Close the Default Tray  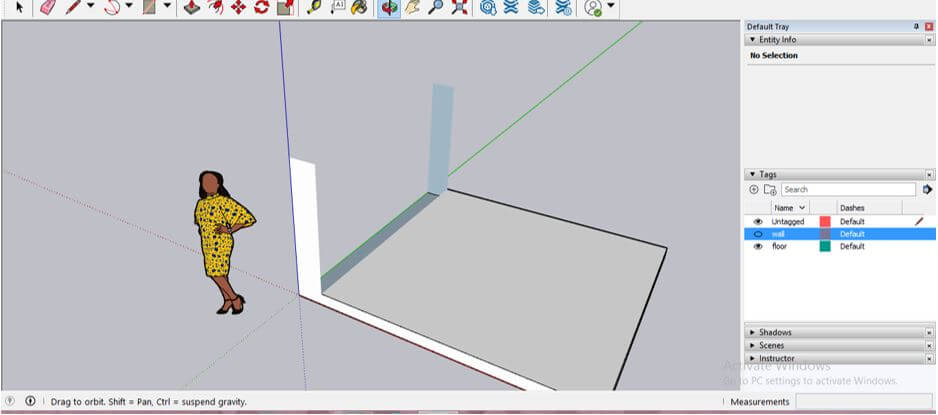tap(929, 26)
